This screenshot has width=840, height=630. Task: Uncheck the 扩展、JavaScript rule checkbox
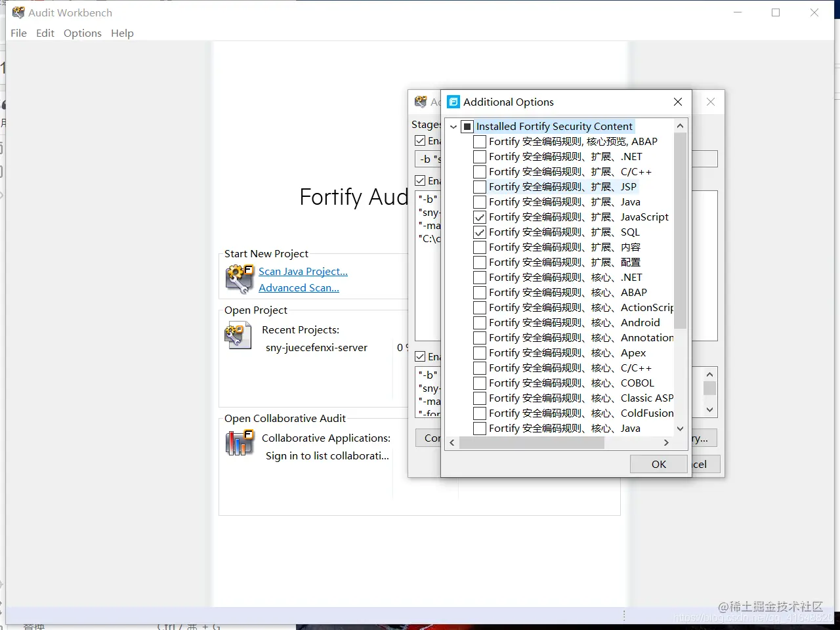[x=480, y=217]
